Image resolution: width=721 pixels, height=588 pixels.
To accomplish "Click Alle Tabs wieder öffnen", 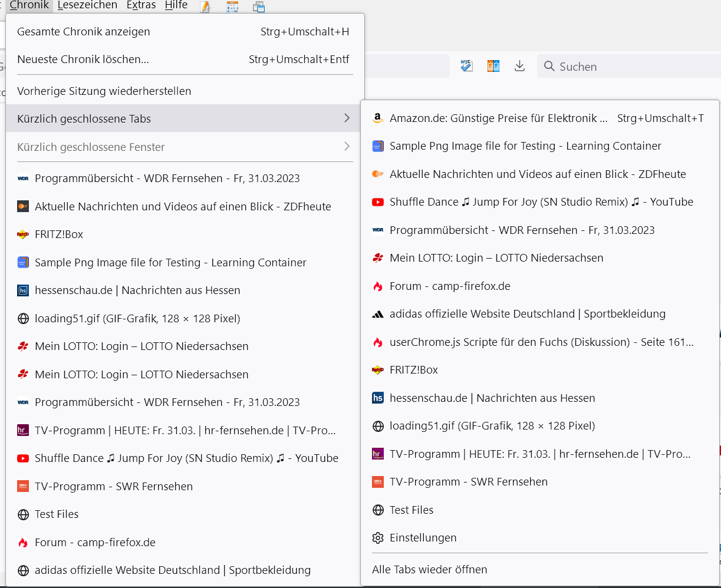I will pos(430,570).
